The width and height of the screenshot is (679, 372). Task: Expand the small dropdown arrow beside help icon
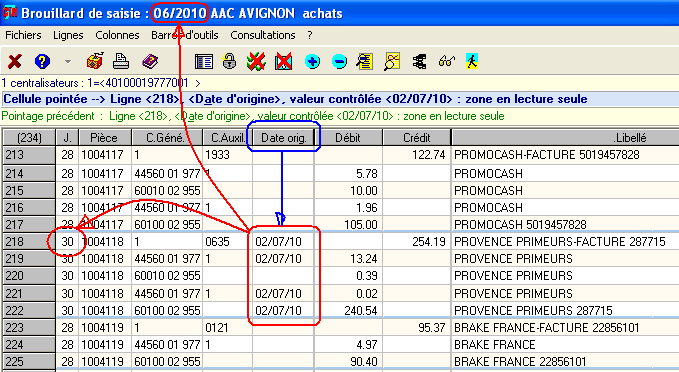click(68, 61)
